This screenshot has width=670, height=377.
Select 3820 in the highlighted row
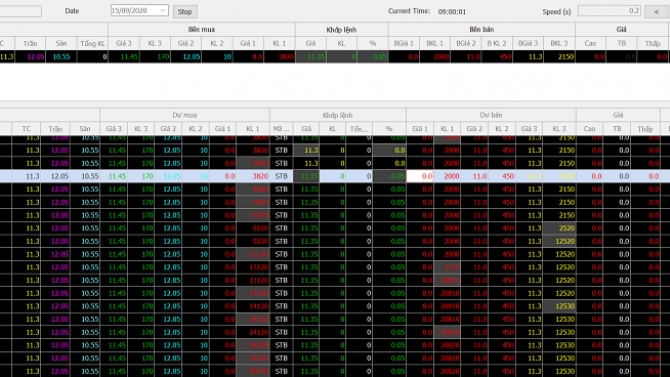(253, 176)
